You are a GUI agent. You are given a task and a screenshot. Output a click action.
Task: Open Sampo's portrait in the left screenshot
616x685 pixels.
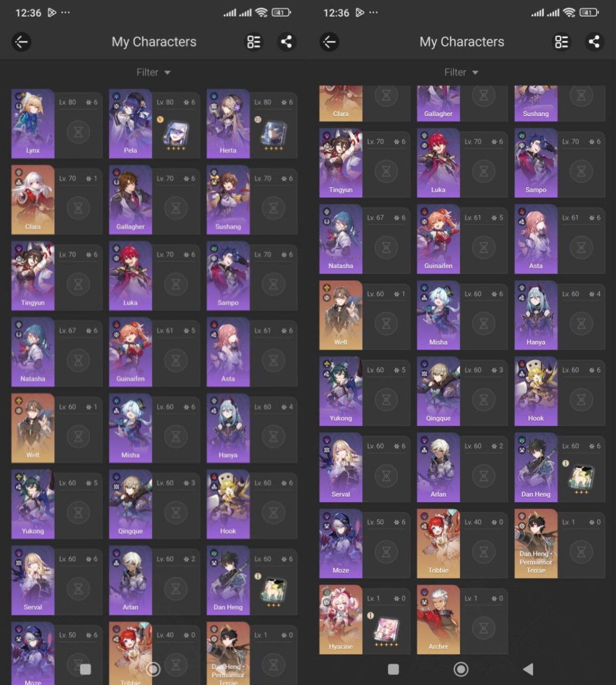pyautogui.click(x=228, y=276)
